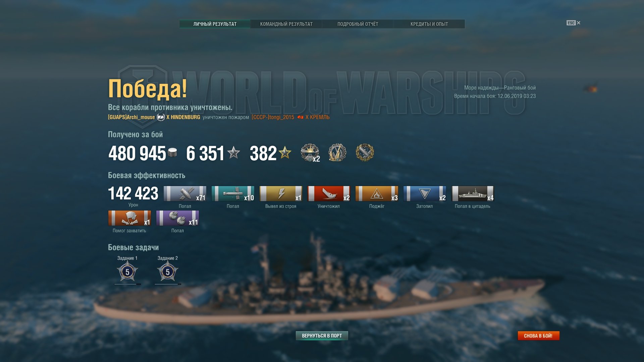Open the Командный результат tab

click(x=286, y=24)
